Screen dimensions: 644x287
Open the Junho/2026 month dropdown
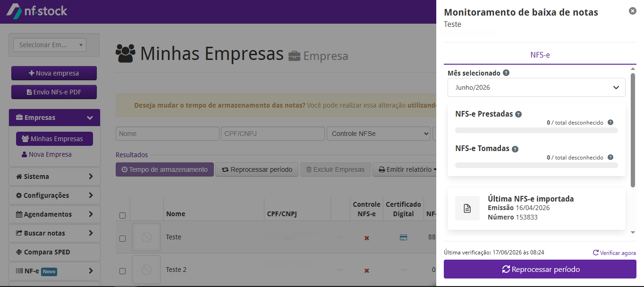click(x=536, y=87)
